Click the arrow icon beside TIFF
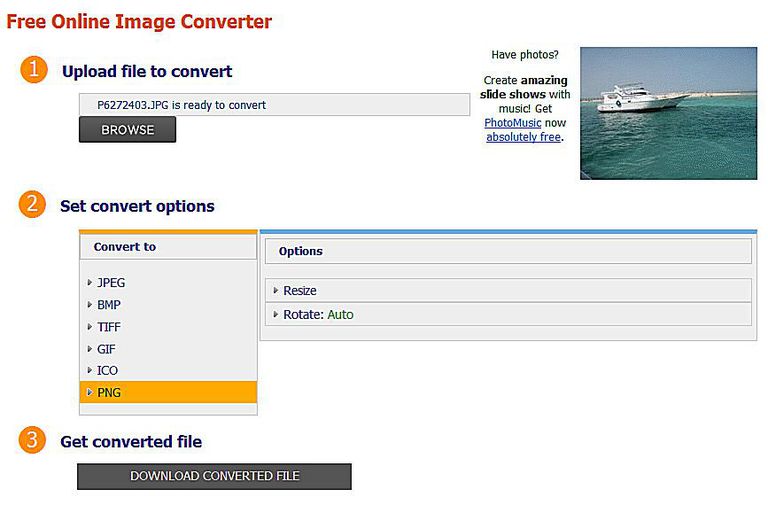Viewport: 768px width, 505px height. pyautogui.click(x=90, y=327)
